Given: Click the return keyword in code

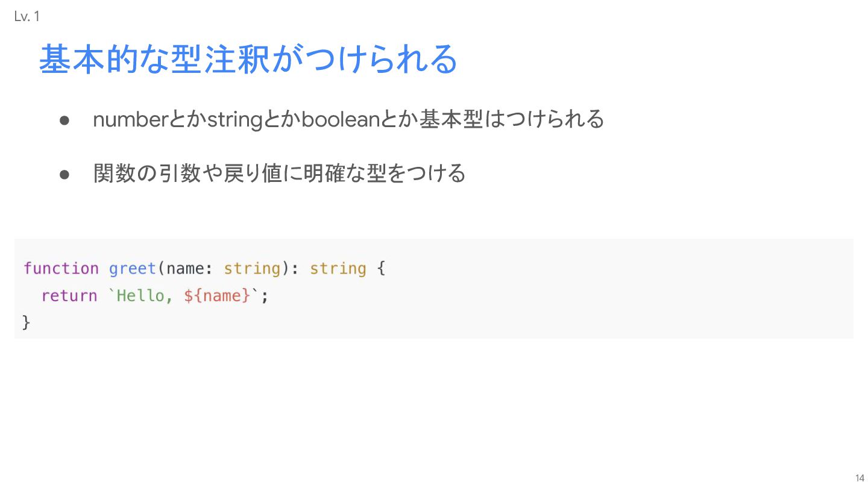Looking at the screenshot, I should click(x=69, y=296).
